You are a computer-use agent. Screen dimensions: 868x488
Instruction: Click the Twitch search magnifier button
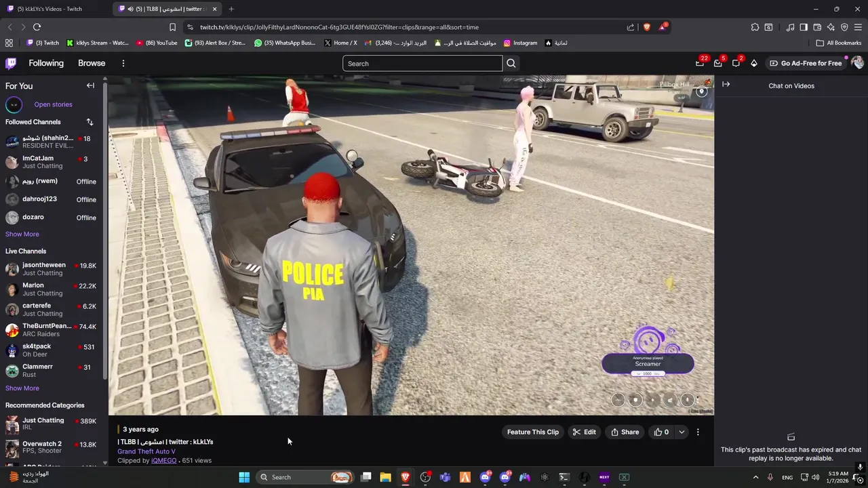(x=511, y=64)
